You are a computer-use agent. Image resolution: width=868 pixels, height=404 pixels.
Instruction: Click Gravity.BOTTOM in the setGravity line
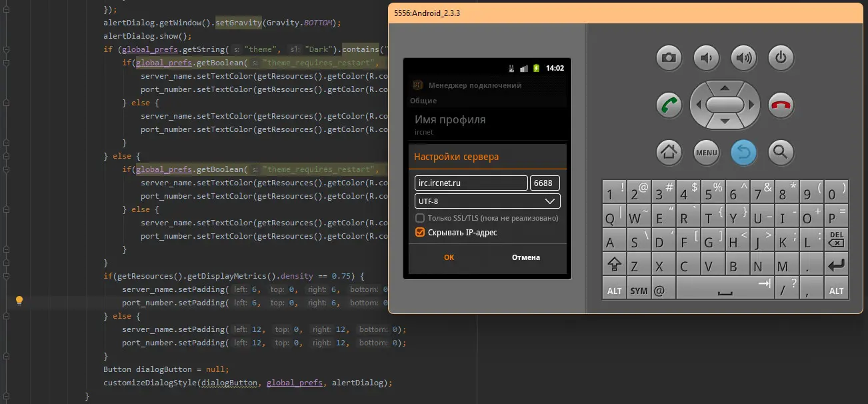click(x=298, y=23)
